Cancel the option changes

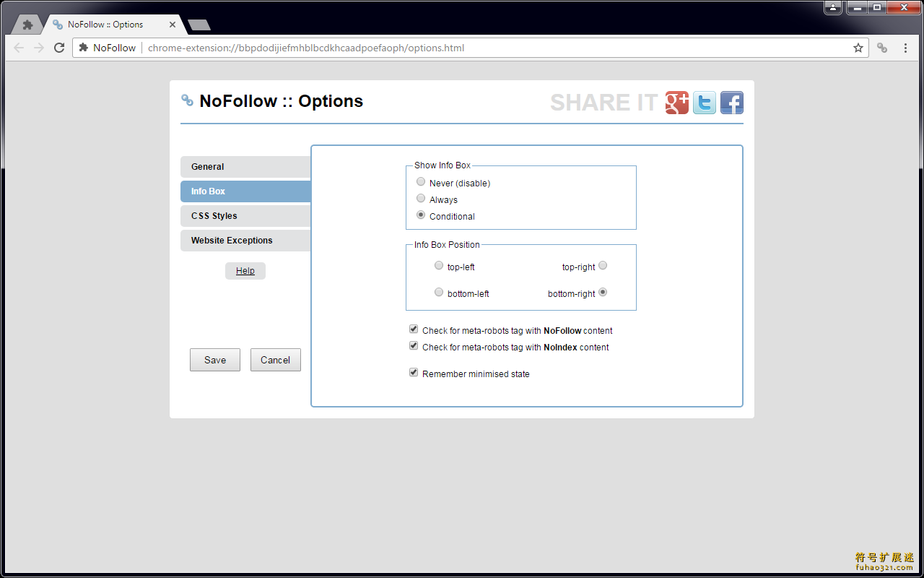(x=276, y=360)
